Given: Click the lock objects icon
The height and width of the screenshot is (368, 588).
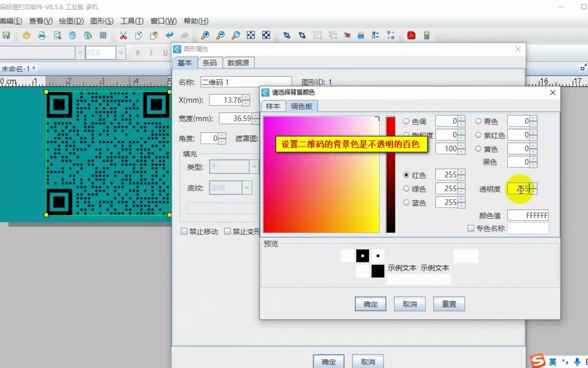Looking at the screenshot, I should [x=361, y=35].
